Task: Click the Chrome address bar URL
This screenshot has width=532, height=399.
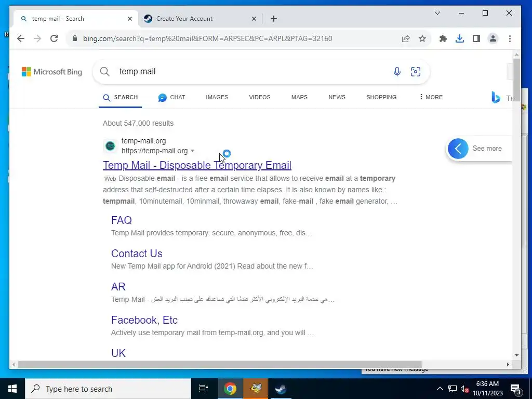Action: [x=207, y=38]
